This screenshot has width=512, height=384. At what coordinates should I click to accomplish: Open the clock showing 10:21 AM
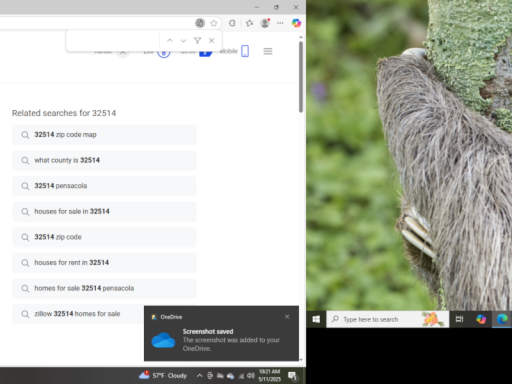tap(269, 375)
